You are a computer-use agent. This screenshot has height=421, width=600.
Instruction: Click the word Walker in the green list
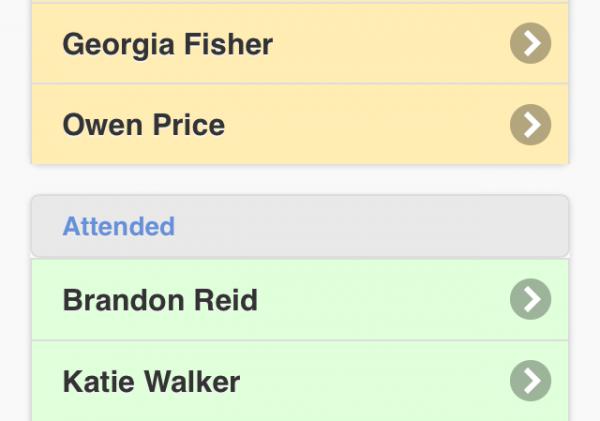point(192,382)
